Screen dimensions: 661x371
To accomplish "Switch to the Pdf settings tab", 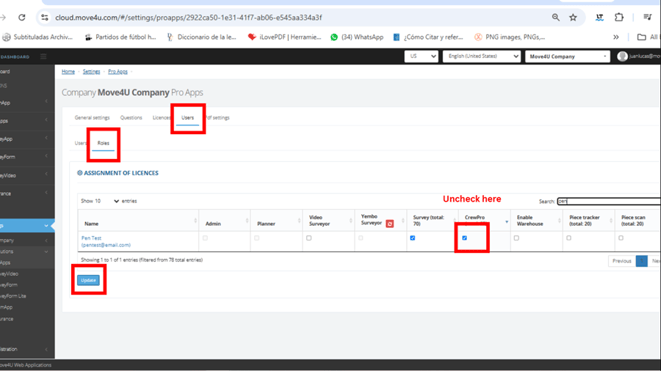I will click(x=218, y=118).
